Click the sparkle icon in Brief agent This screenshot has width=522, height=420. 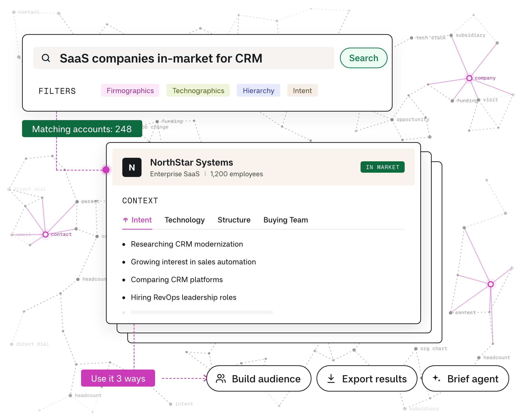click(x=436, y=378)
